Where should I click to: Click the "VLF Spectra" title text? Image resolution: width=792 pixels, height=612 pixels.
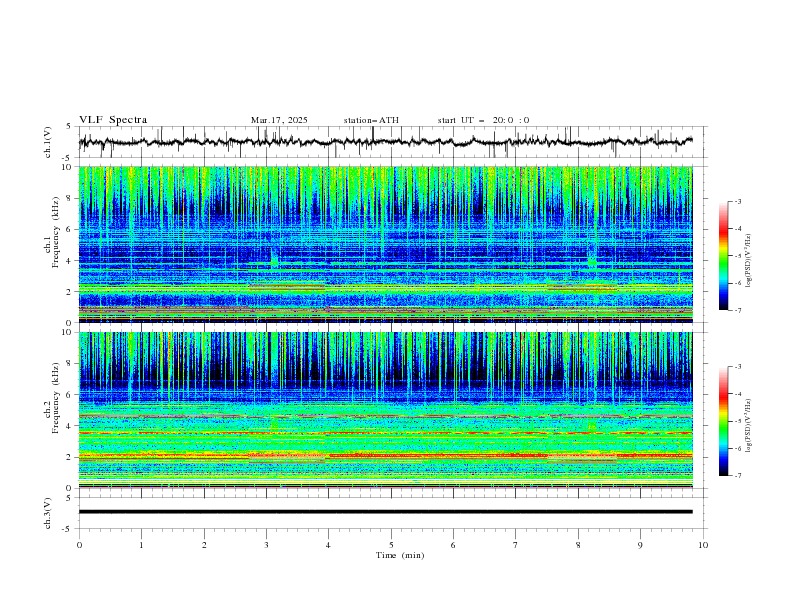tap(113, 120)
